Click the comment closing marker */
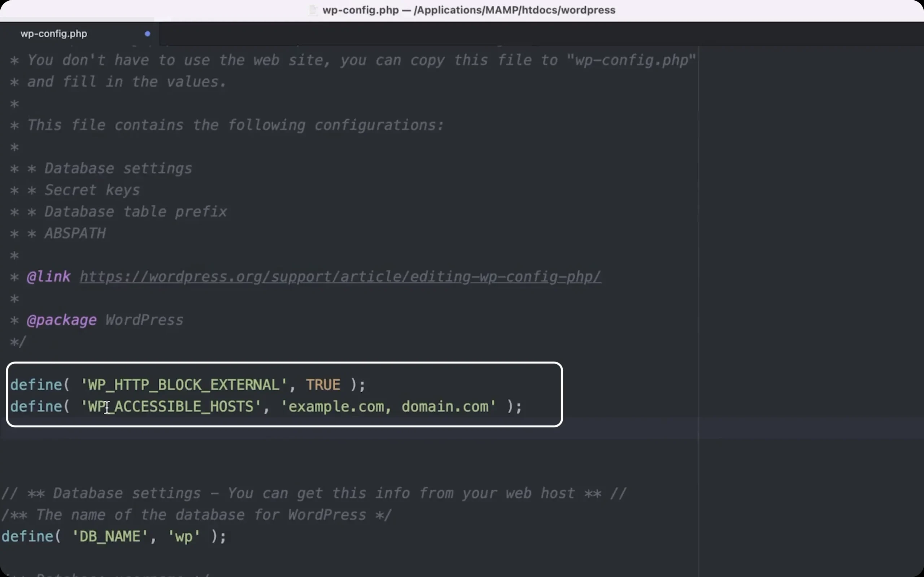 (18, 342)
